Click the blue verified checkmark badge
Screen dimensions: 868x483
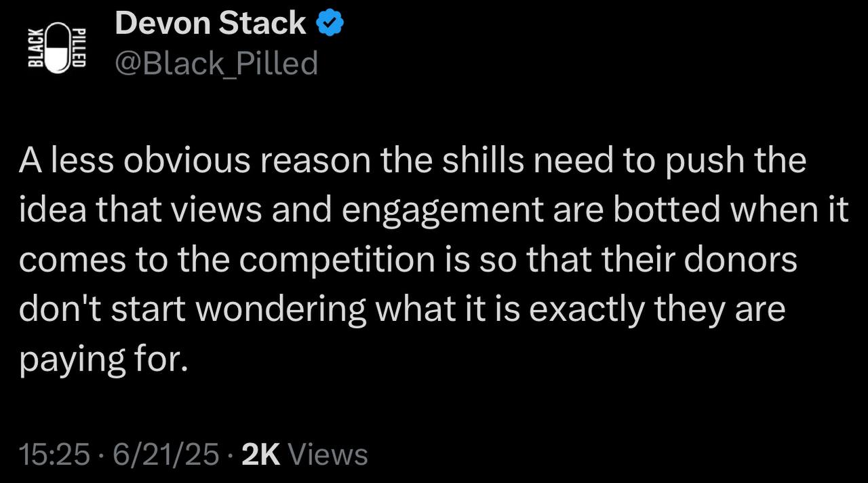point(332,24)
